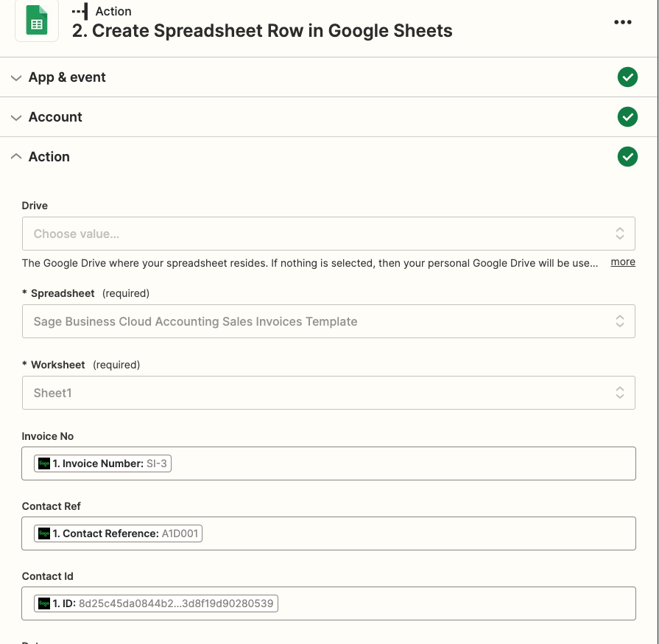659x644 pixels.
Task: Click Sage icon in Invoice Number pill
Action: (44, 463)
